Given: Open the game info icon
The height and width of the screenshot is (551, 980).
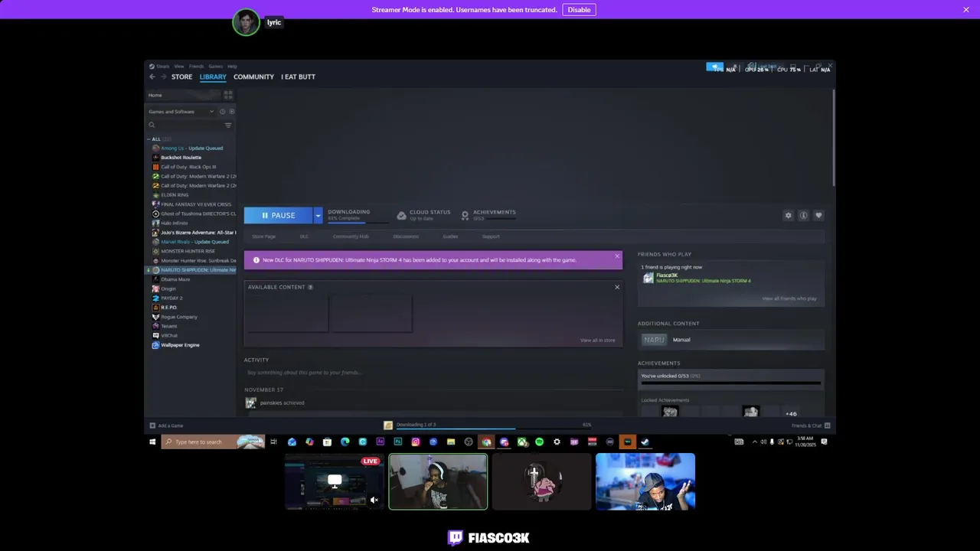Looking at the screenshot, I should [x=803, y=215].
